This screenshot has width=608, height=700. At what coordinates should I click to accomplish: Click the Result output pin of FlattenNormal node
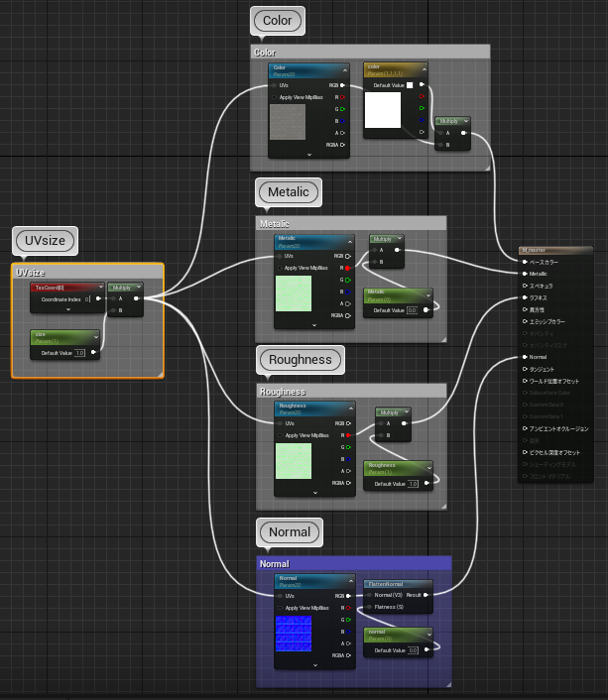pyautogui.click(x=426, y=596)
